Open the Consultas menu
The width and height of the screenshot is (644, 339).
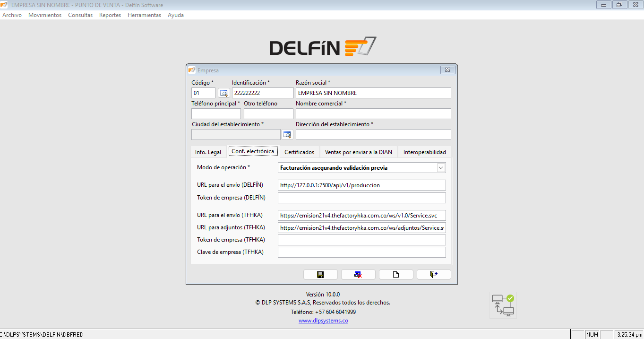coord(80,15)
